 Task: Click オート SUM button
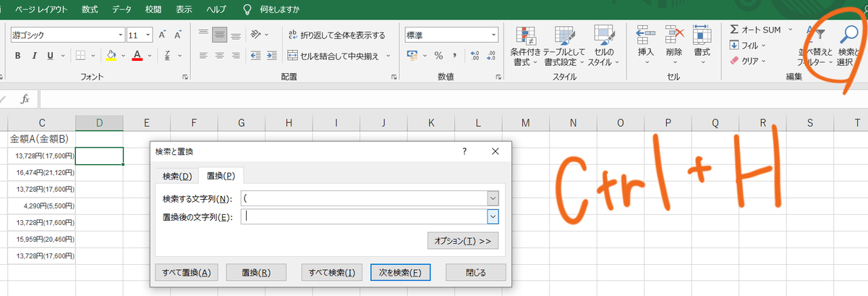pyautogui.click(x=755, y=30)
